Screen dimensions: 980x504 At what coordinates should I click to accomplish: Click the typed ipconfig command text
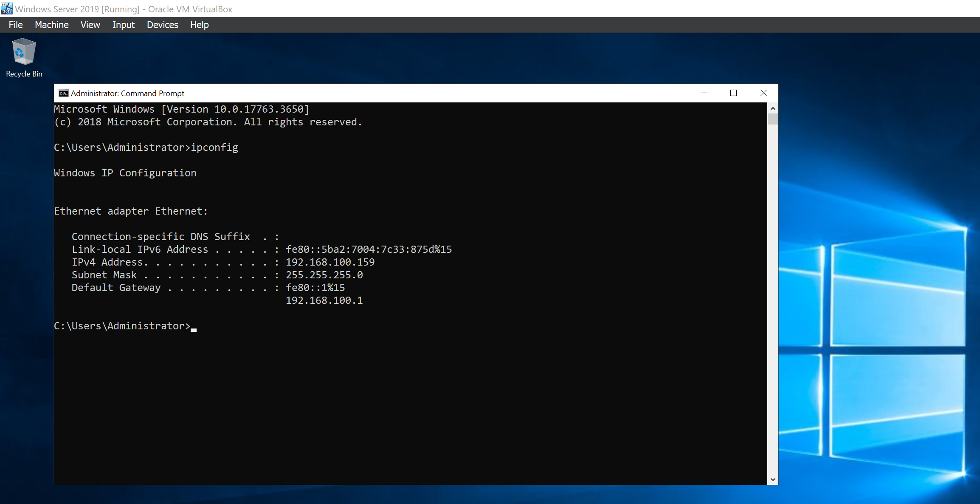click(x=214, y=147)
